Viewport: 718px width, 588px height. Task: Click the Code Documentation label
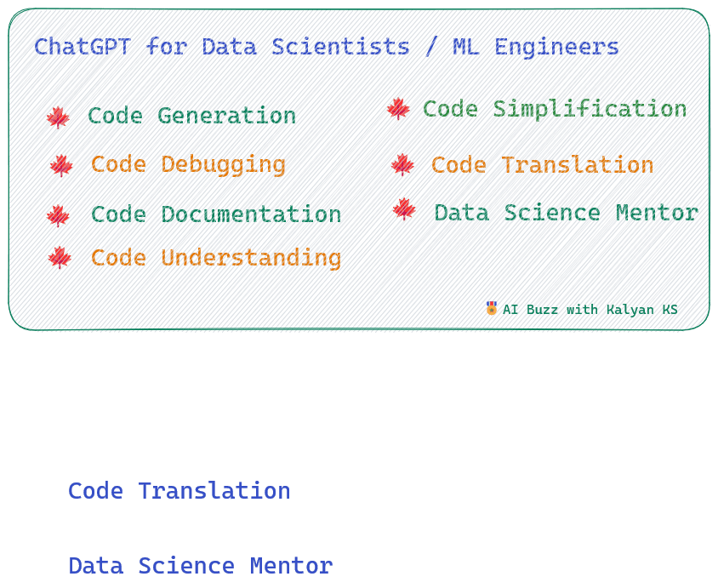coord(216,214)
